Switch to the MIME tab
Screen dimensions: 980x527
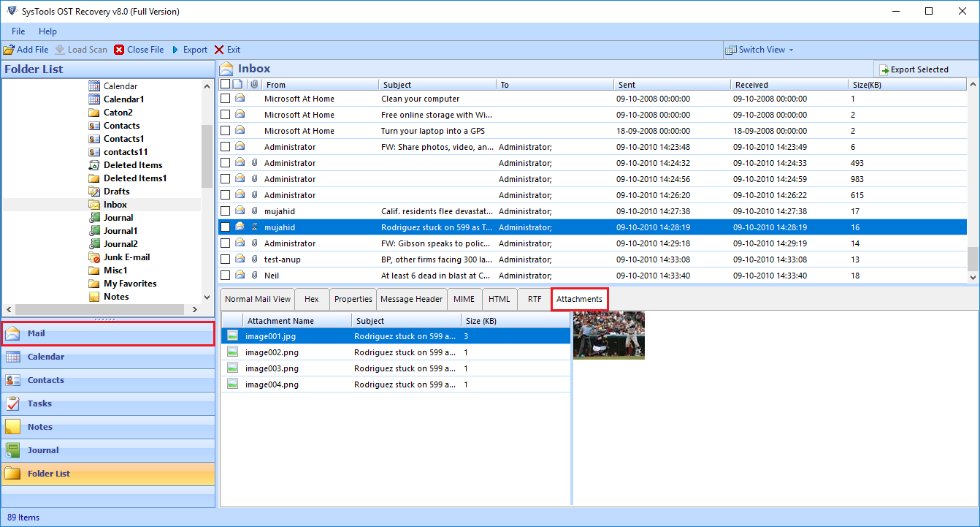coord(464,299)
